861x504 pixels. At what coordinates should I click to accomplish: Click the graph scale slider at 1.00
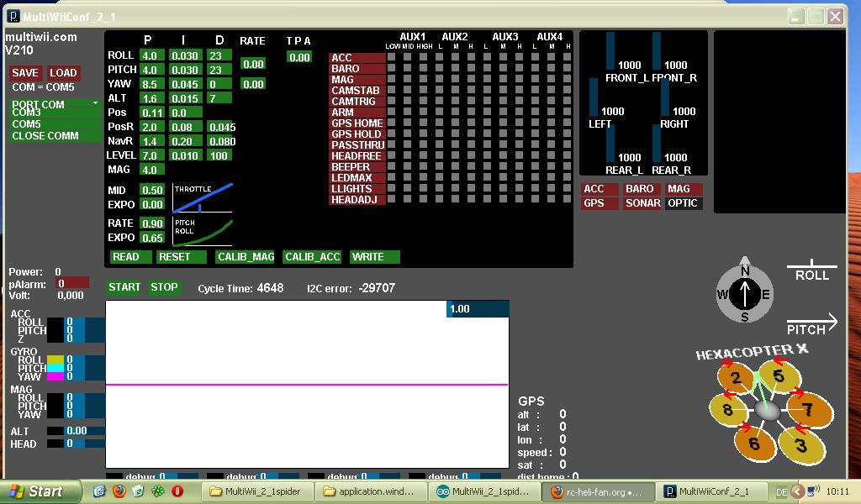coord(477,309)
